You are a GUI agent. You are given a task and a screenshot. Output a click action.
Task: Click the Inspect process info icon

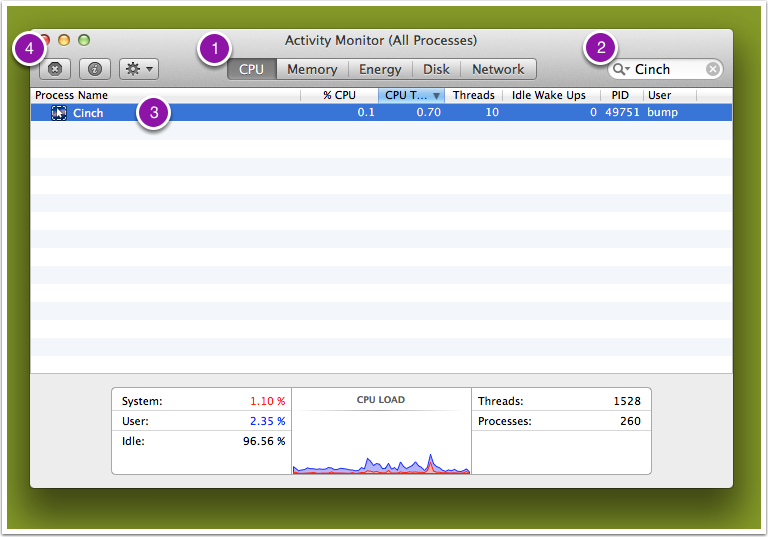pos(95,69)
